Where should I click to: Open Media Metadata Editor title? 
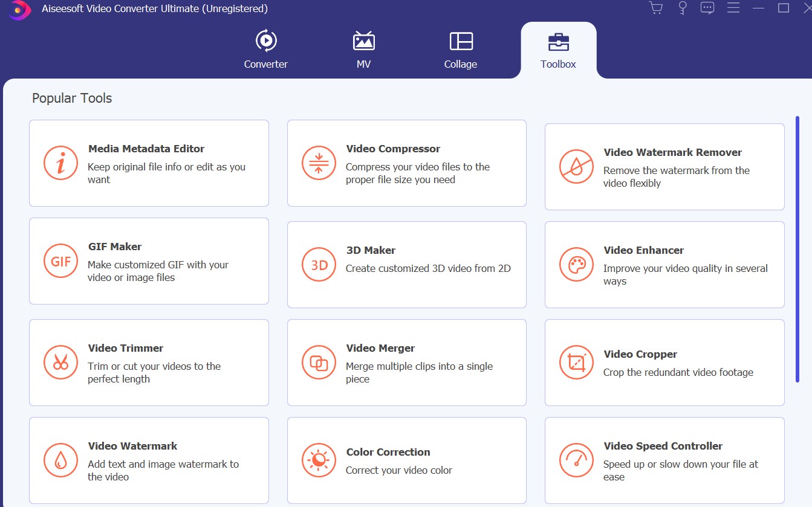(146, 149)
